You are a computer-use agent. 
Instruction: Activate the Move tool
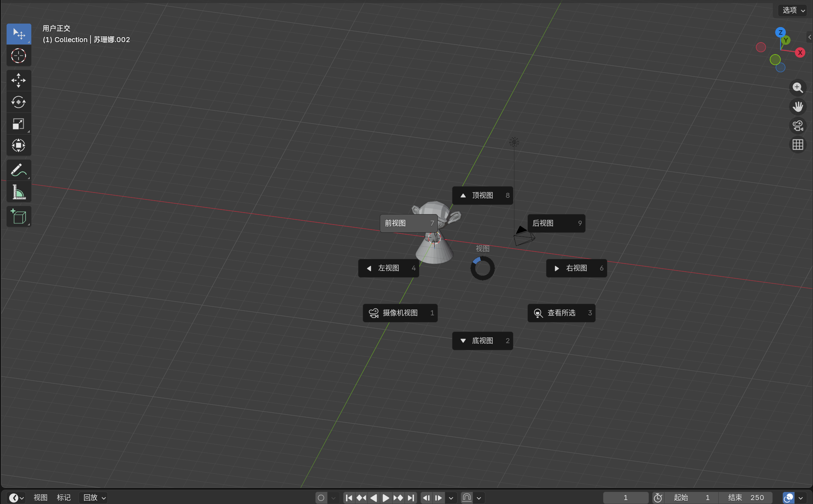tap(19, 80)
